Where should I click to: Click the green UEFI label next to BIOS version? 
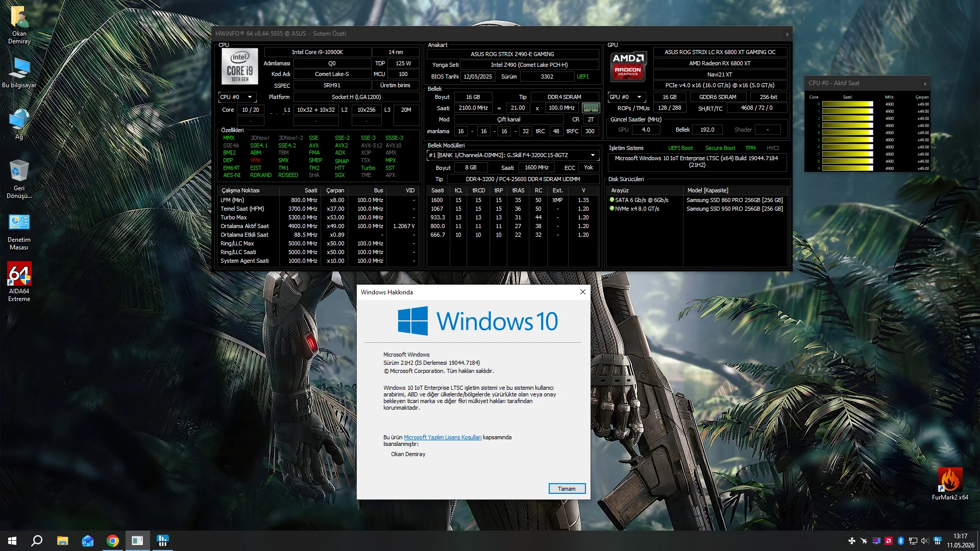click(582, 77)
